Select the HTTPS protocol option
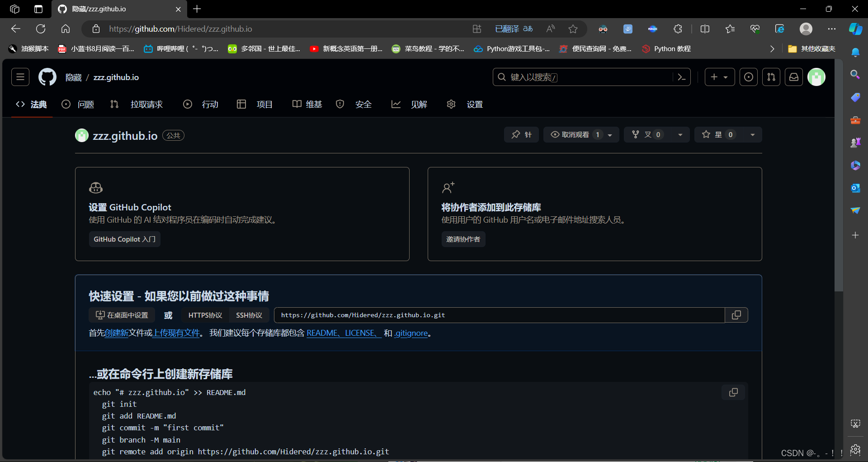This screenshot has width=868, height=462. (205, 315)
